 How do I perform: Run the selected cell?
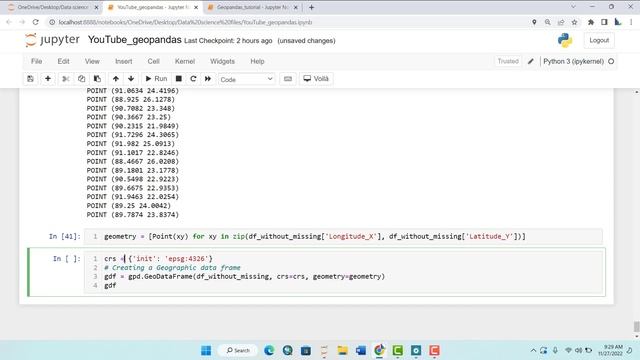(x=156, y=79)
